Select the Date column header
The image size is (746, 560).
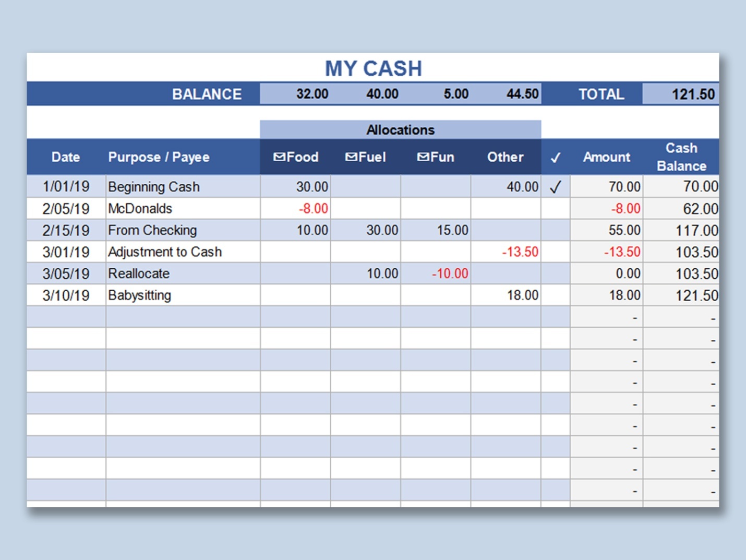(x=66, y=157)
